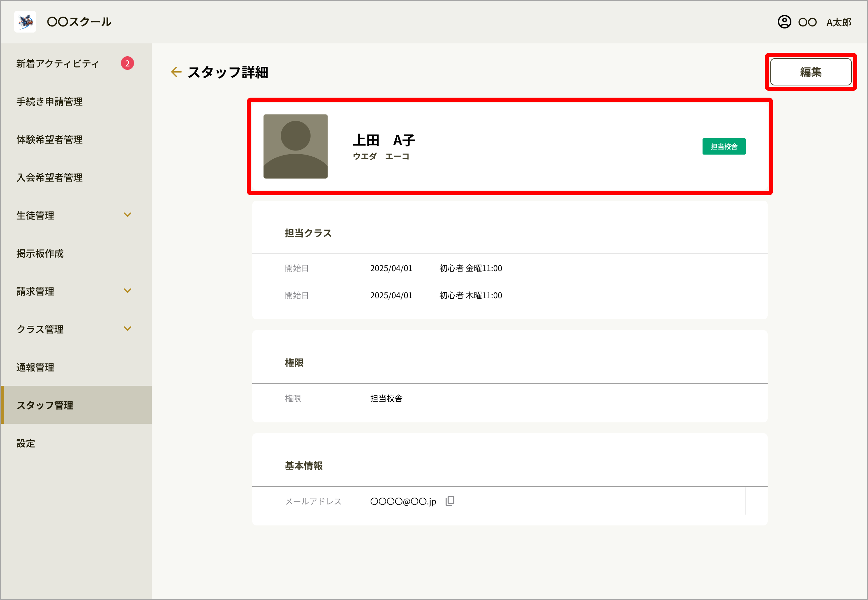Expand the 生徒管理 chevron
Viewport: 868px width, 600px height.
[x=127, y=215]
